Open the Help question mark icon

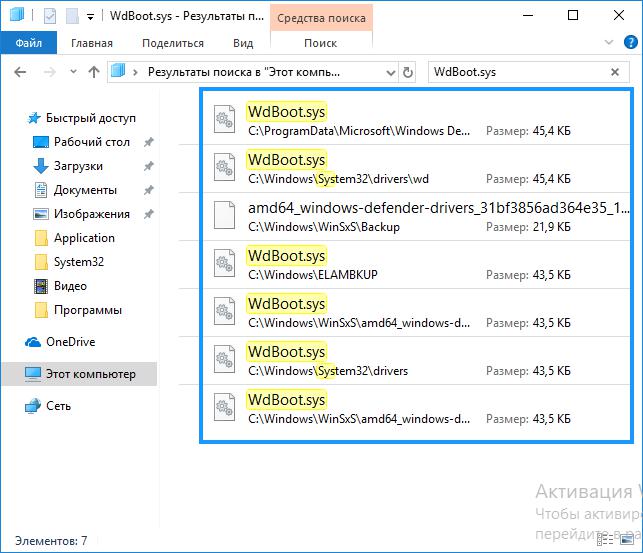coord(630,42)
